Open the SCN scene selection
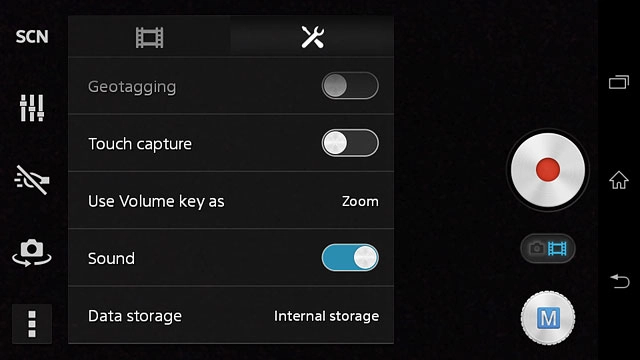Screen dimensions: 640x360 (32, 37)
